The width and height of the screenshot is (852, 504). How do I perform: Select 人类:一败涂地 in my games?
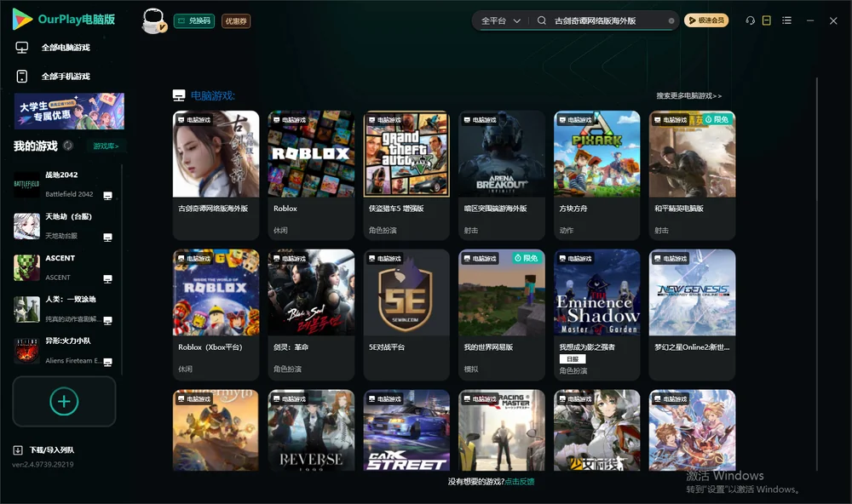pyautogui.click(x=64, y=310)
